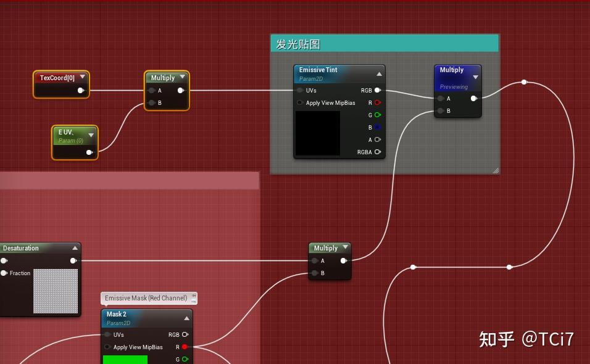Click the right reroute node on lower horizontal wire

509,267
